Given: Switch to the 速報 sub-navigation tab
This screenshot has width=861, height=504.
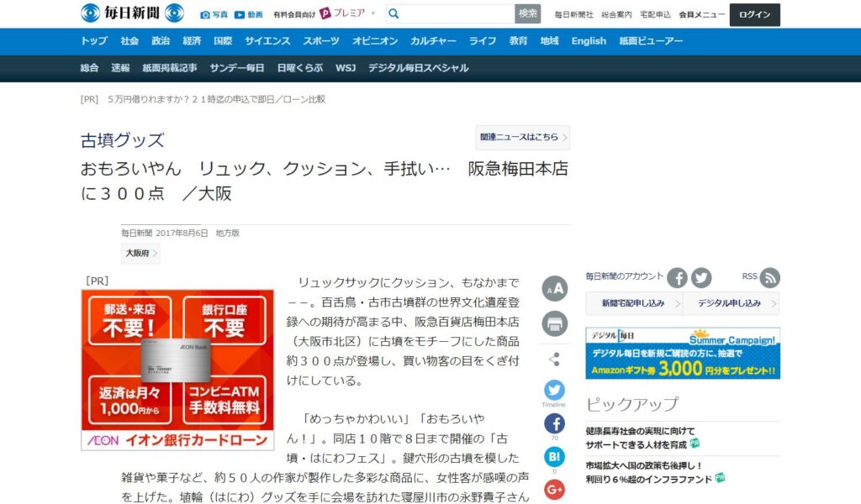Looking at the screenshot, I should 120,68.
